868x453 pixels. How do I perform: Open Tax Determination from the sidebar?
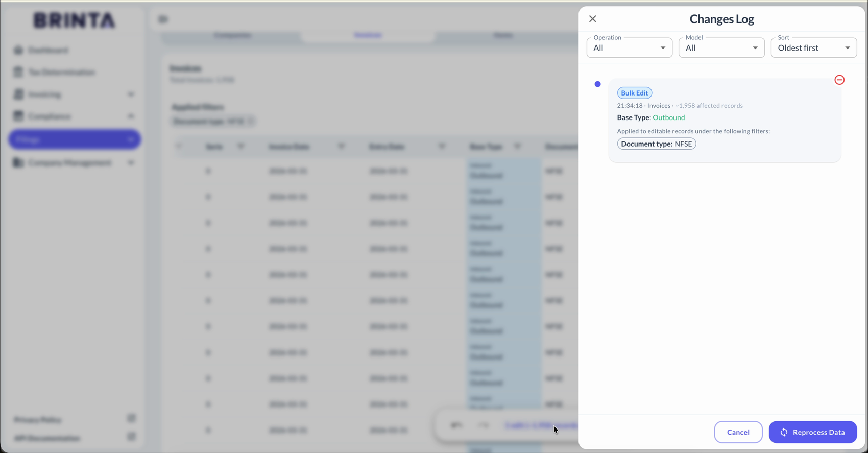click(x=61, y=72)
